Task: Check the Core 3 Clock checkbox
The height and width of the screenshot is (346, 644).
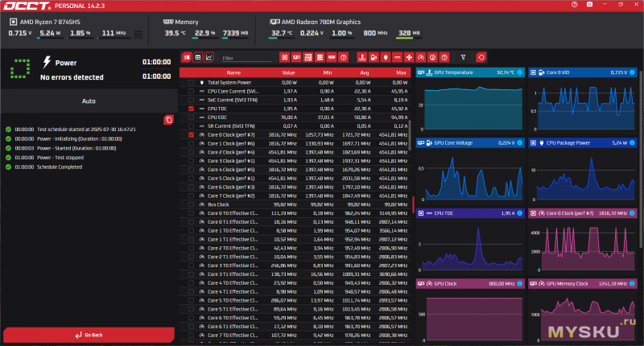Action: (191, 161)
